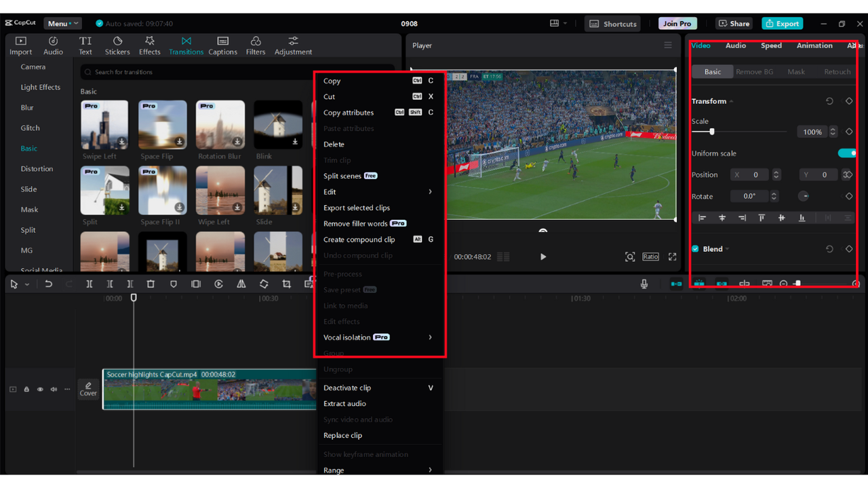Click the timeline zoom slider handle

(x=797, y=284)
